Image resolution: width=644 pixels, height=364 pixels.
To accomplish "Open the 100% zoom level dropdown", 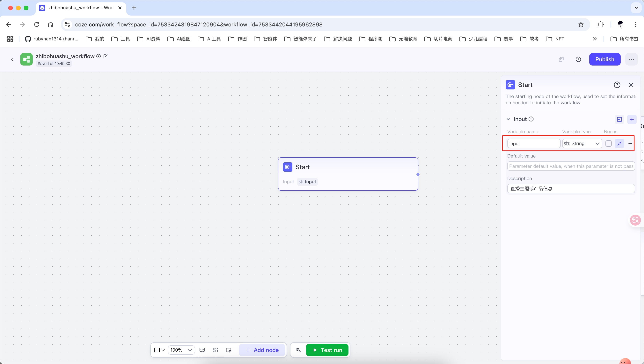I will click(181, 350).
